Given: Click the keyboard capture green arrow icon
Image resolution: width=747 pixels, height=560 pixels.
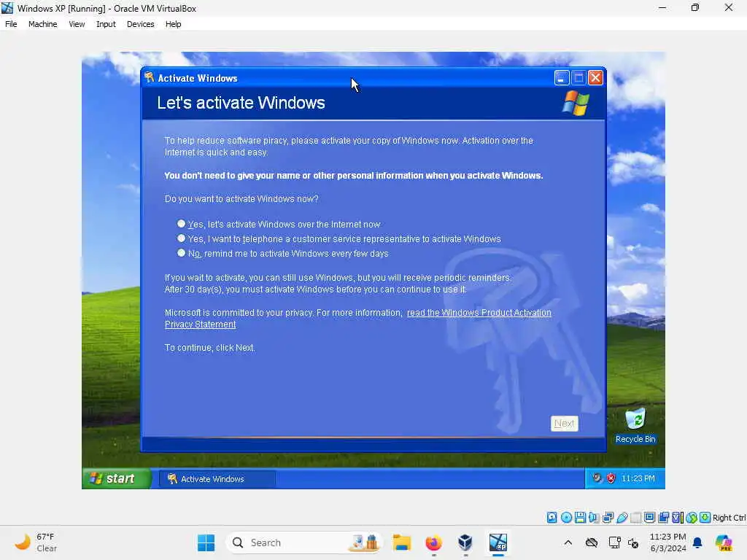Looking at the screenshot, I should coord(705,518).
